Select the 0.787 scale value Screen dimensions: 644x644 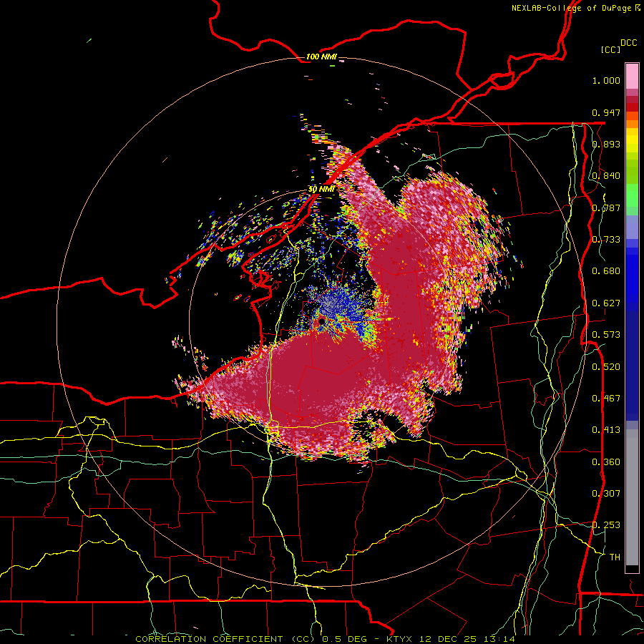(x=606, y=208)
